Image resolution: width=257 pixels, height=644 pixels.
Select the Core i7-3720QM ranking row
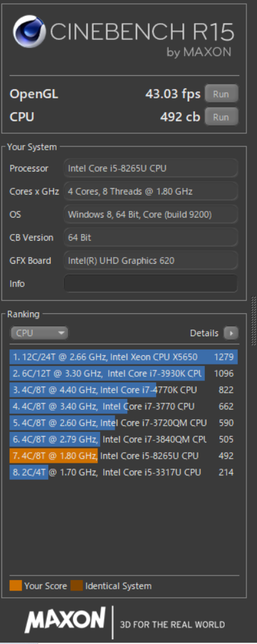coord(124,423)
